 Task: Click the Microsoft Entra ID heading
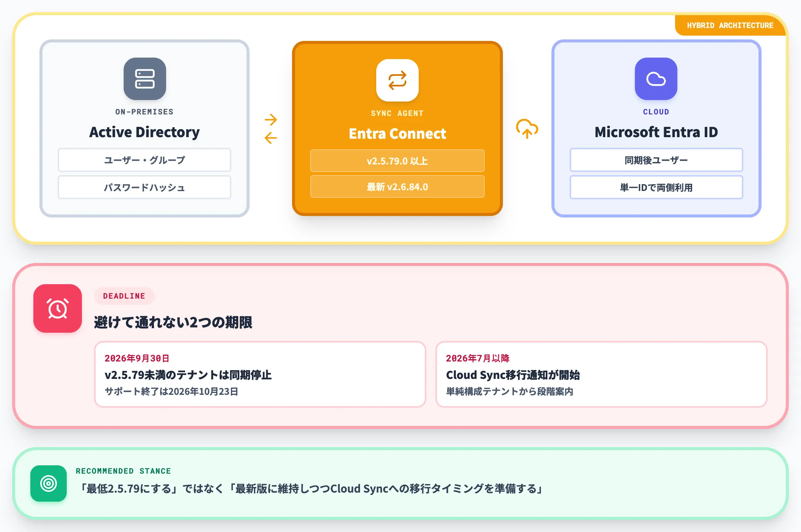point(656,132)
